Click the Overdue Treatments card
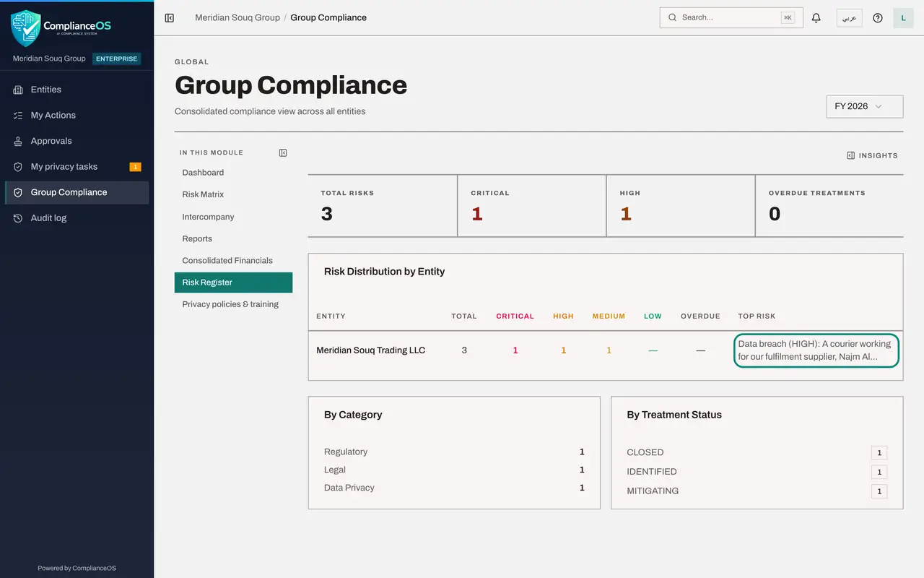 click(829, 206)
